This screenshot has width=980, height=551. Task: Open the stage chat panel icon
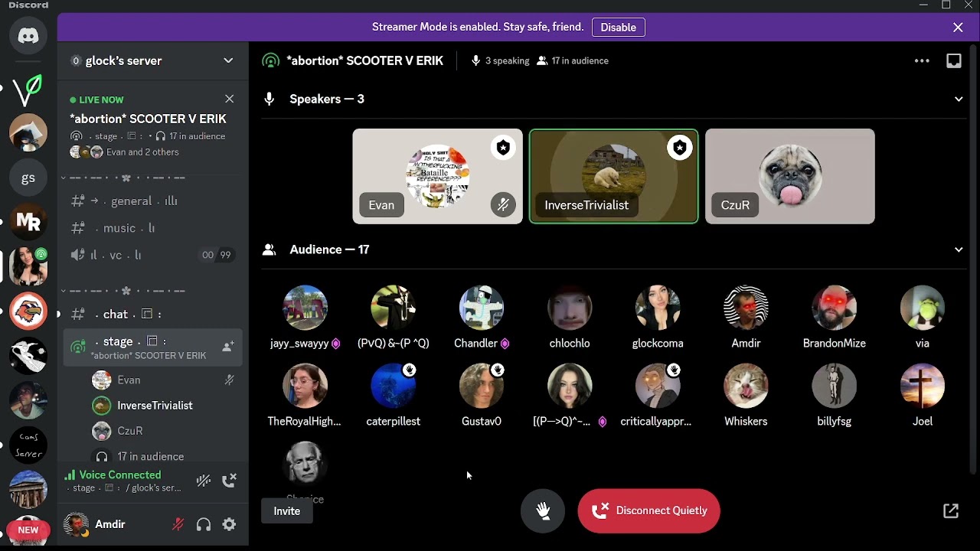click(954, 60)
